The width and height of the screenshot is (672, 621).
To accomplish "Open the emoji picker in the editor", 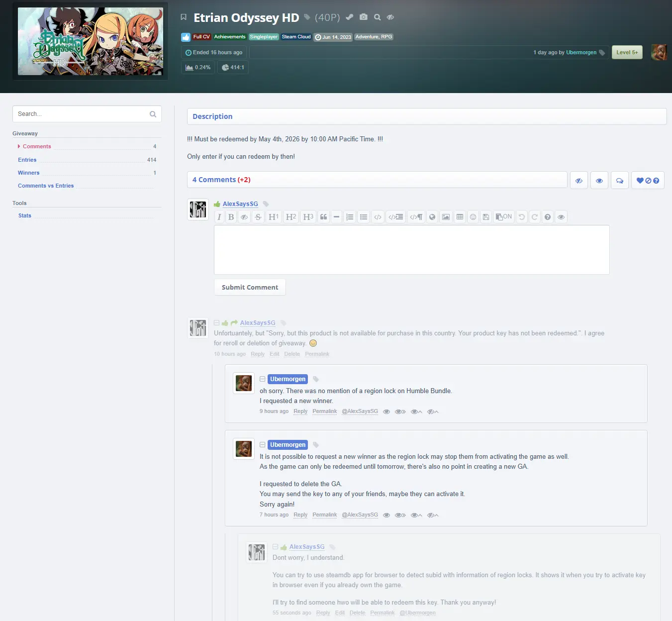I will [473, 217].
